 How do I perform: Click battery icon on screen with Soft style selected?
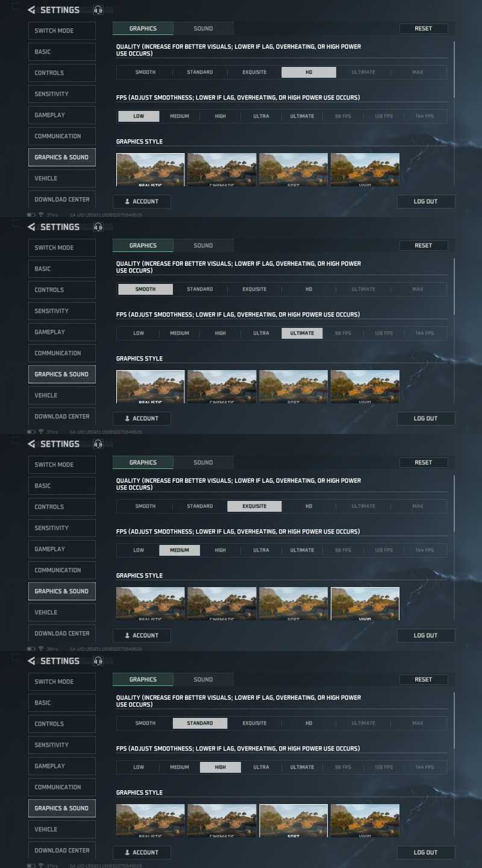tap(31, 866)
